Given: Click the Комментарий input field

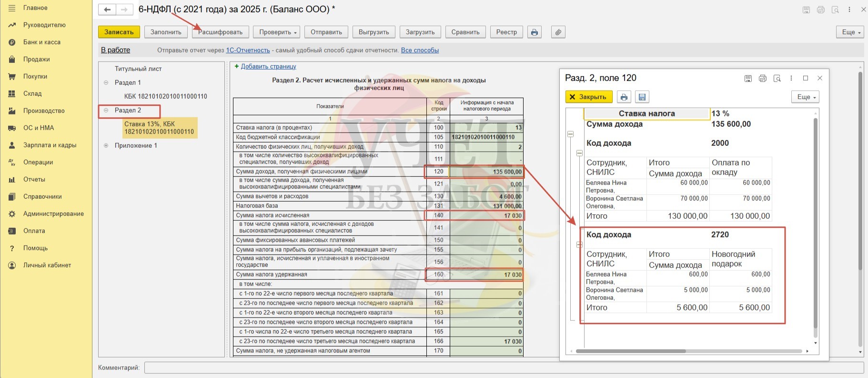Looking at the screenshot, I should (503, 368).
